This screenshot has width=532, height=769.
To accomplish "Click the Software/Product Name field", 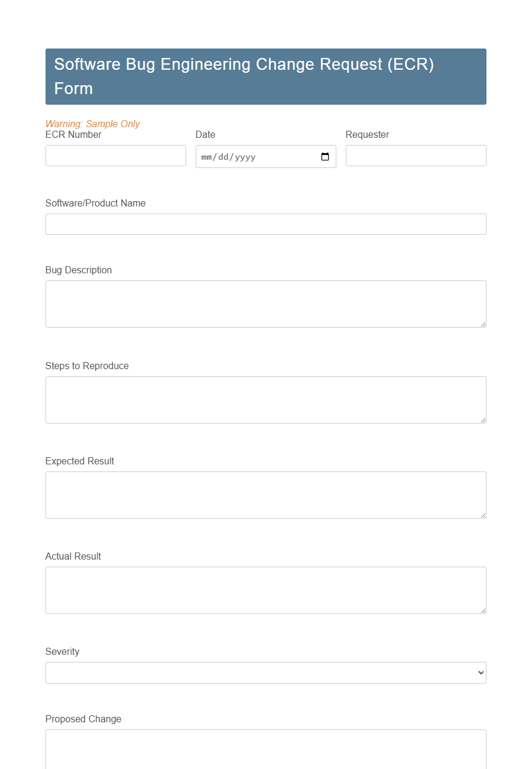I will [266, 224].
